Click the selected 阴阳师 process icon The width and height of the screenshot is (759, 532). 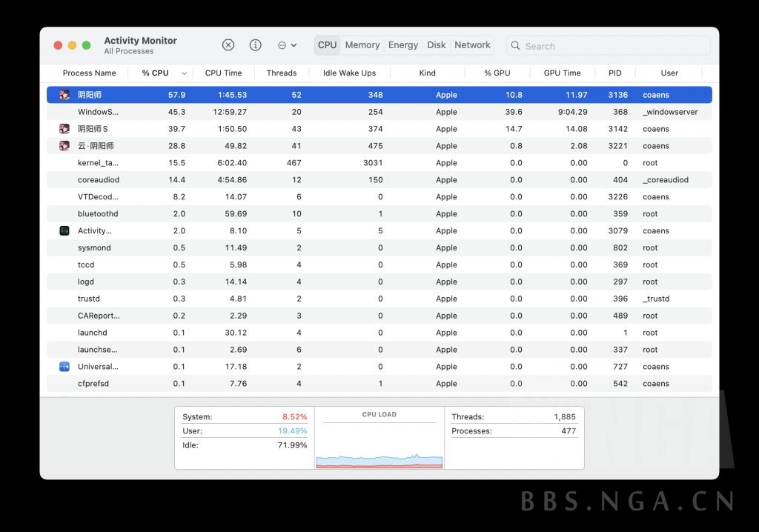pyautogui.click(x=64, y=95)
